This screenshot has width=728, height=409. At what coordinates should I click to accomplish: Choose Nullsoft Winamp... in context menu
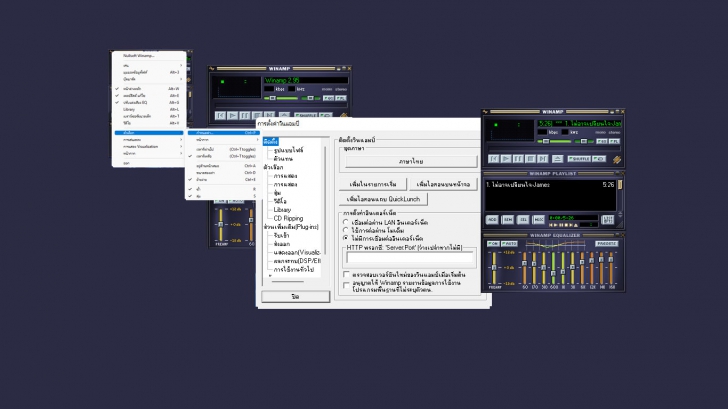pyautogui.click(x=149, y=56)
